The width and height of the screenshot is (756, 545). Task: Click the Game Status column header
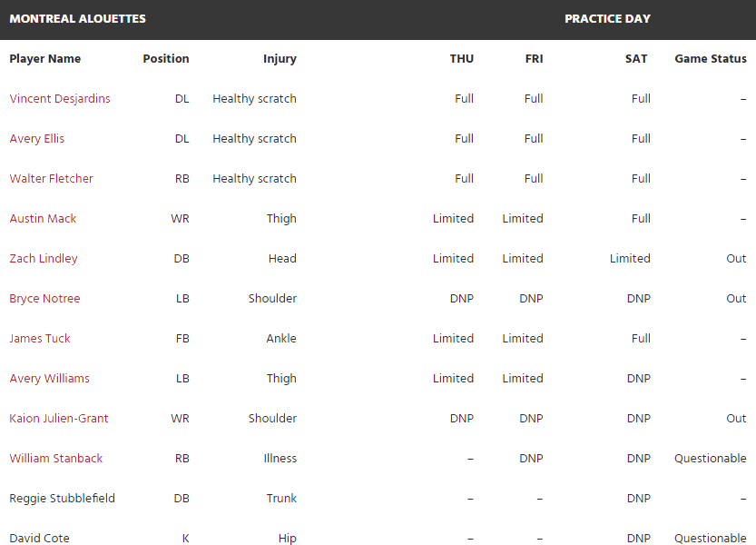[x=711, y=58]
